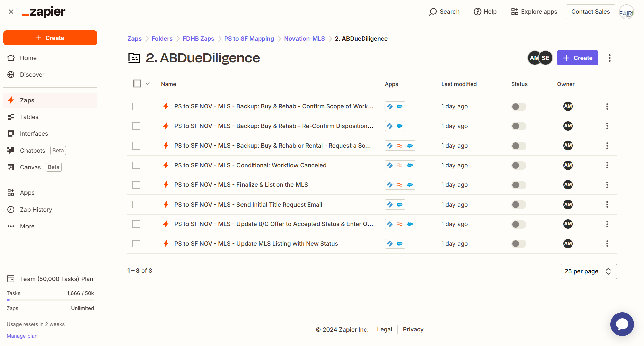Open Zap History in sidebar
This screenshot has width=644, height=346.
click(x=50, y=210)
